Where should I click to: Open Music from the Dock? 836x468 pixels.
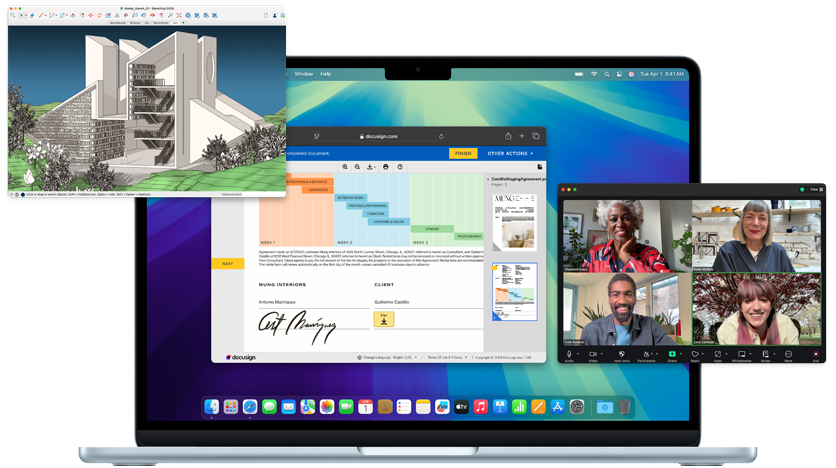[x=480, y=407]
